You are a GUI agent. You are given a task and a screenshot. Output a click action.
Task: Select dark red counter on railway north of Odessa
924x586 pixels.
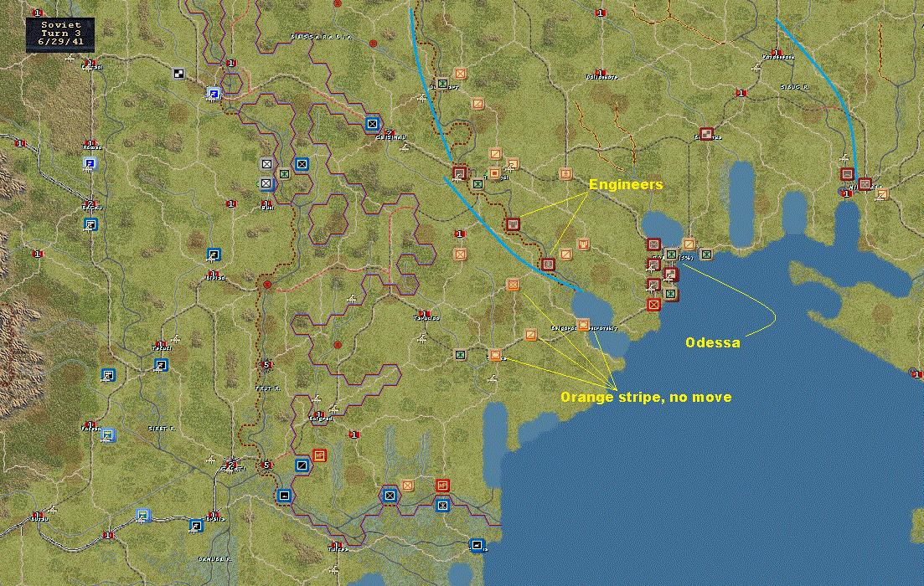click(706, 134)
